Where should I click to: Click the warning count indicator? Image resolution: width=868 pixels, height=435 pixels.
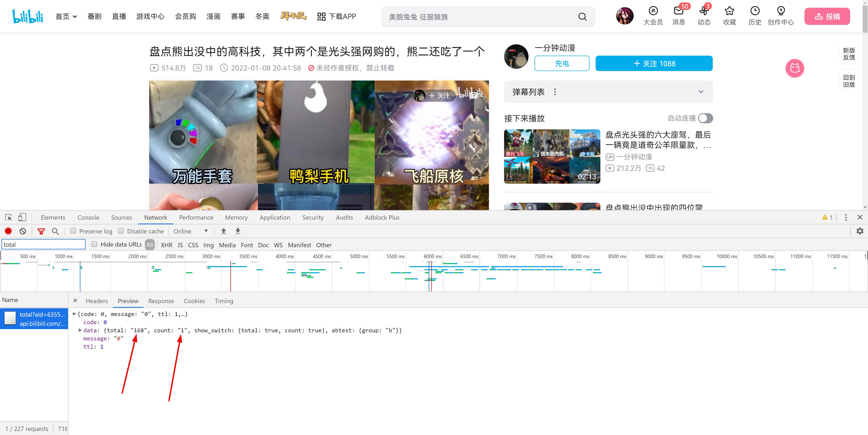828,218
